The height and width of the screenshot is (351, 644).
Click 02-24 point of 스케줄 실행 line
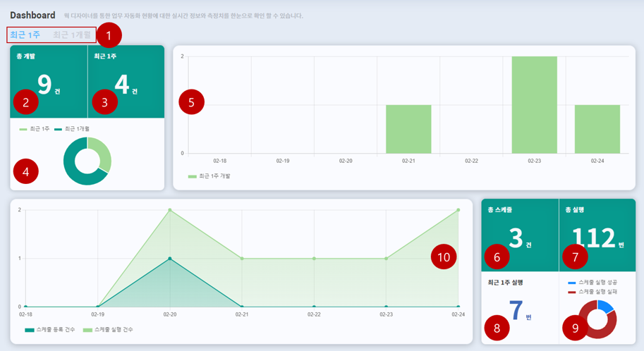[458, 210]
